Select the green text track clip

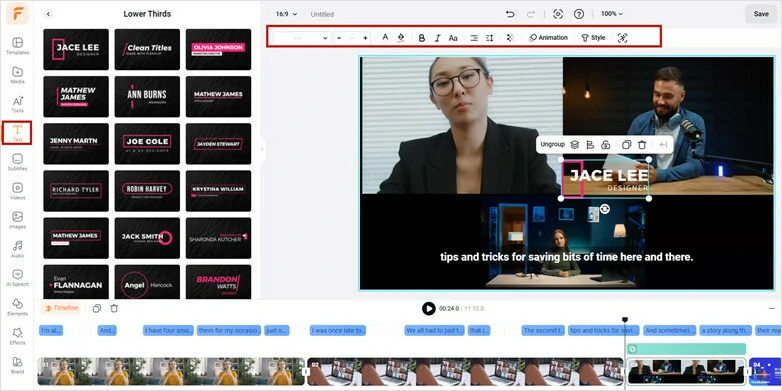pyautogui.click(x=686, y=349)
